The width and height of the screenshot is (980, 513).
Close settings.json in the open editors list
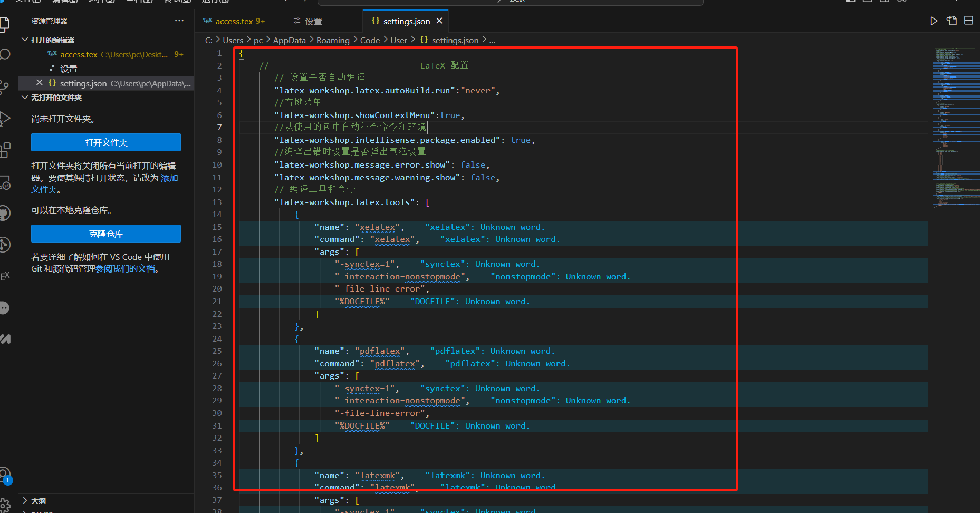tap(40, 83)
